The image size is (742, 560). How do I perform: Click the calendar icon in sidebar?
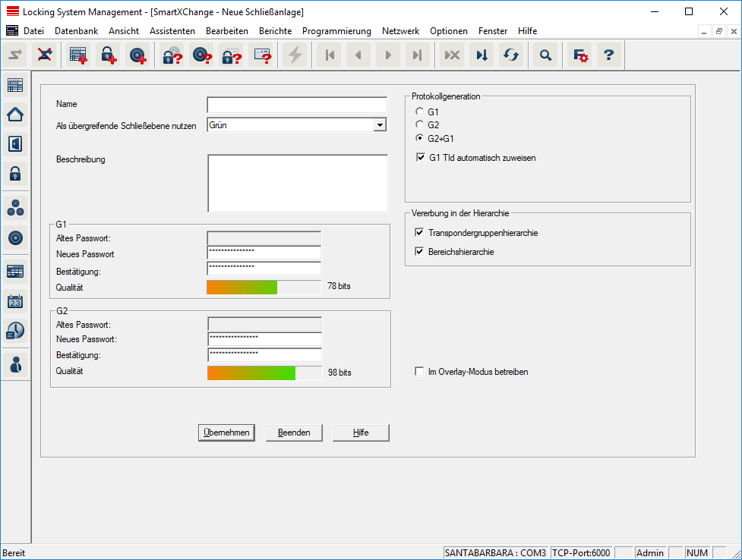[15, 301]
